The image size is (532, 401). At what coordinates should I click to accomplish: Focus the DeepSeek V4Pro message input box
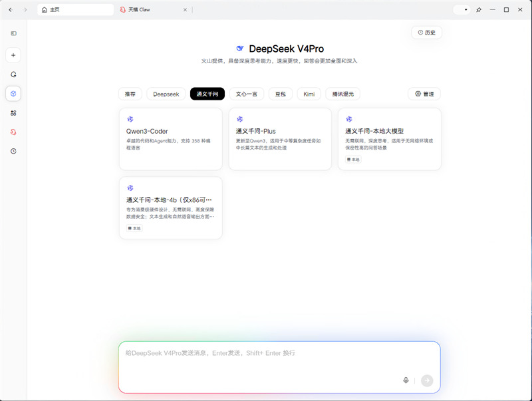tap(279, 367)
